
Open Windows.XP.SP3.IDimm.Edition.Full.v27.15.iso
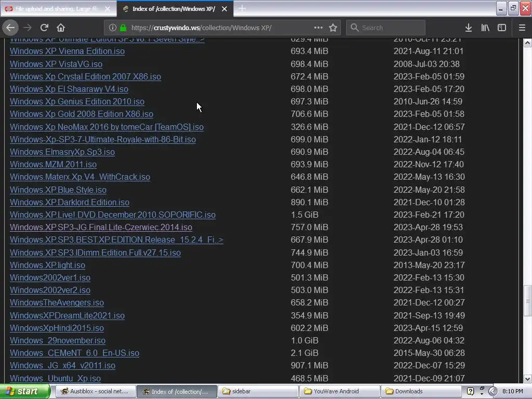[96, 253]
